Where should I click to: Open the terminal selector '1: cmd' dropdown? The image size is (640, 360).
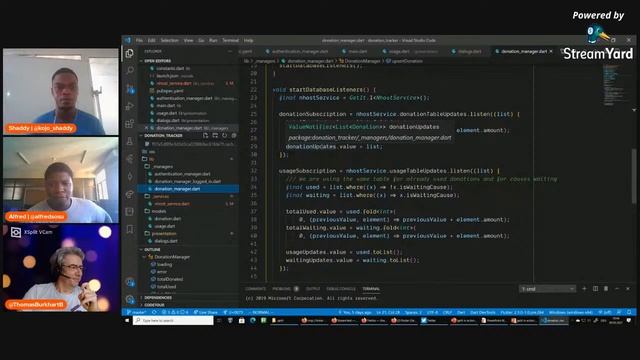(547, 289)
